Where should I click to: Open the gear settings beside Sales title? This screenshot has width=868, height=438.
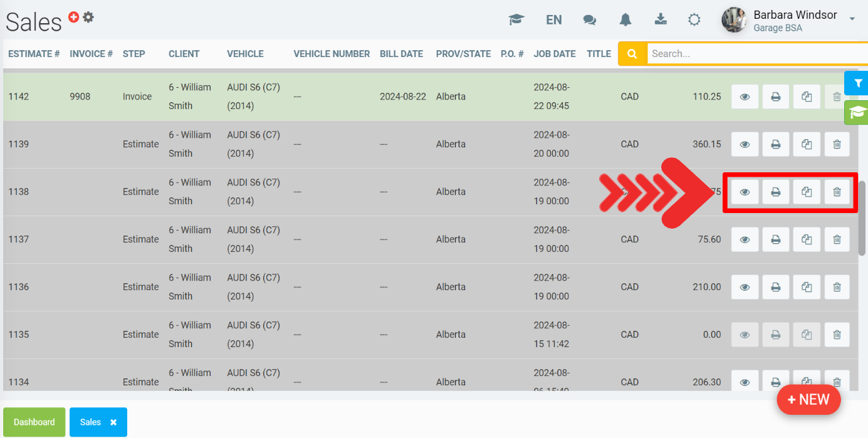(x=88, y=18)
